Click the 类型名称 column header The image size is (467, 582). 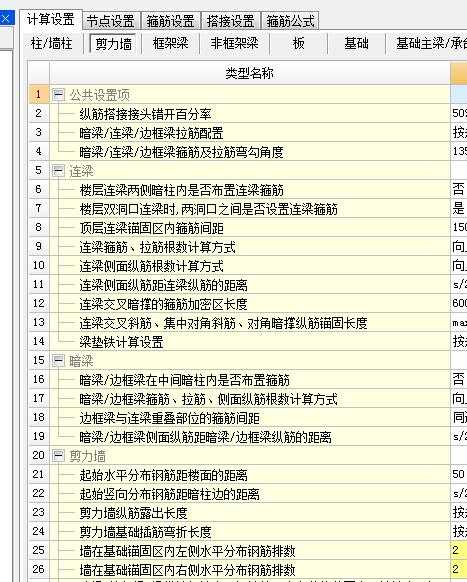249,73
